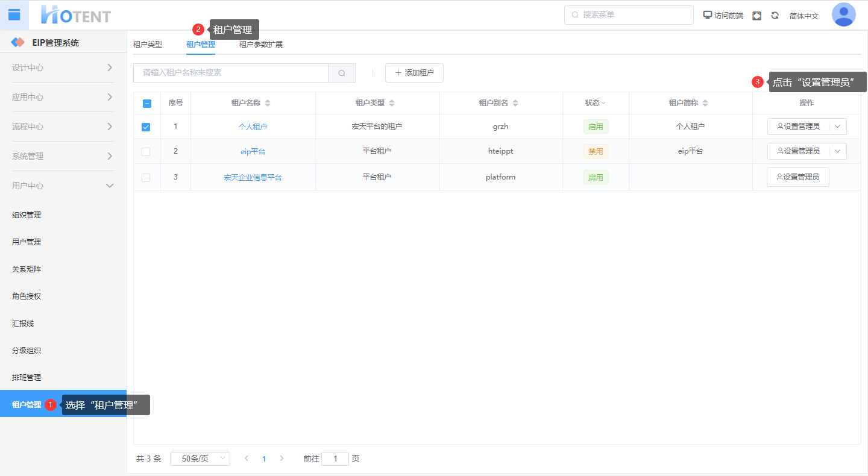Sort by 租户简称 column arrows
The image size is (868, 476).
tap(705, 103)
